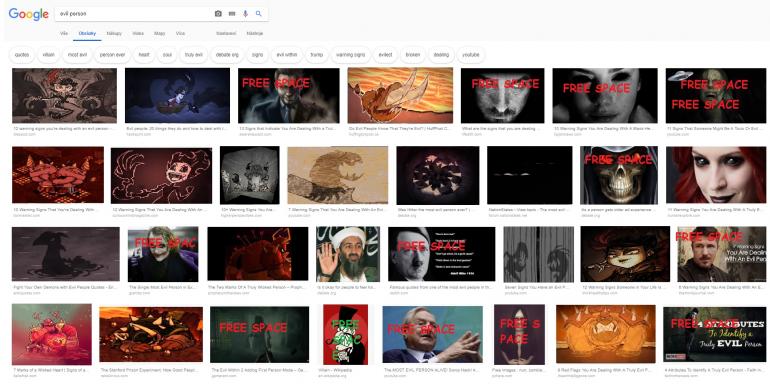Viewport: 770px width, 384px height.
Task: Select the 'evil within' chip
Action: 287,55
